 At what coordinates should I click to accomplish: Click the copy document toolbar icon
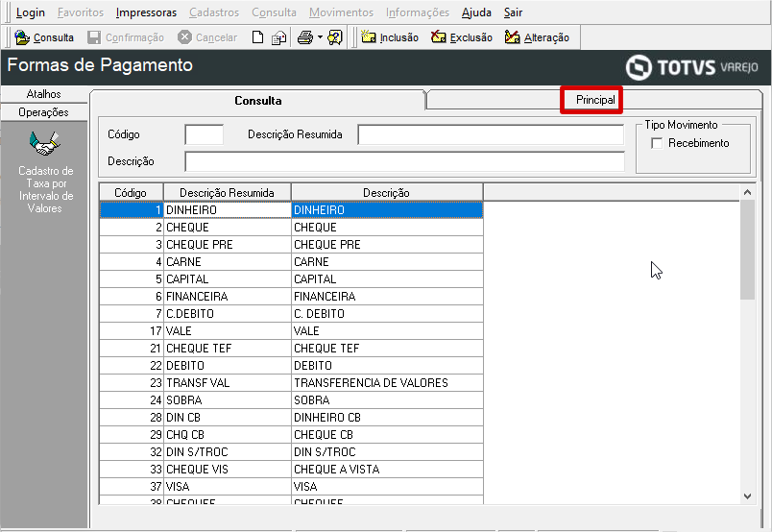pos(279,37)
